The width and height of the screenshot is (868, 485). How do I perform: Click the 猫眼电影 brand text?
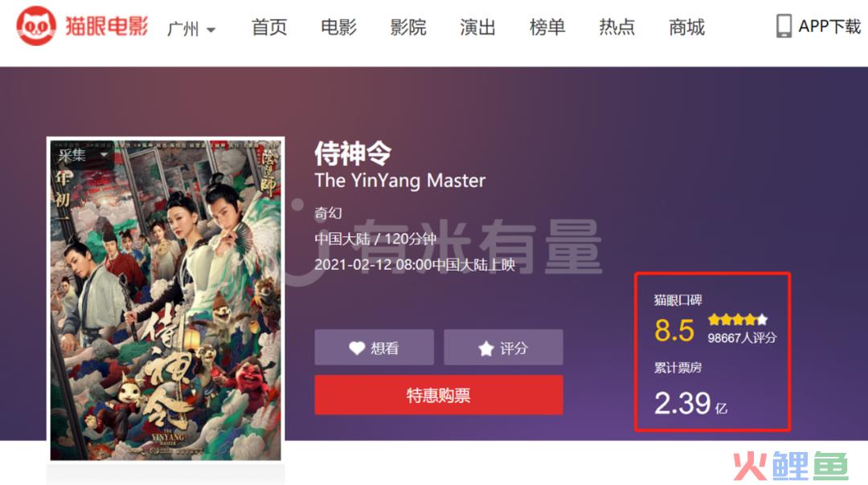pyautogui.click(x=107, y=26)
